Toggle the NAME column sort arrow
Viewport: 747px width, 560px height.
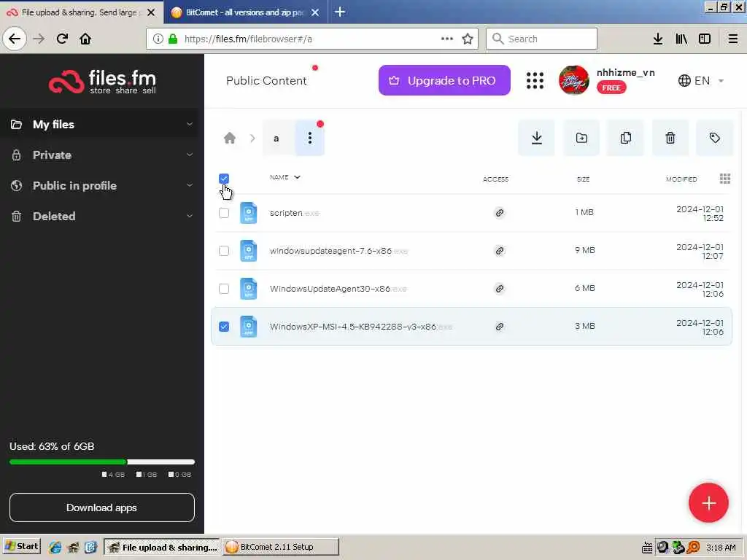pos(298,177)
